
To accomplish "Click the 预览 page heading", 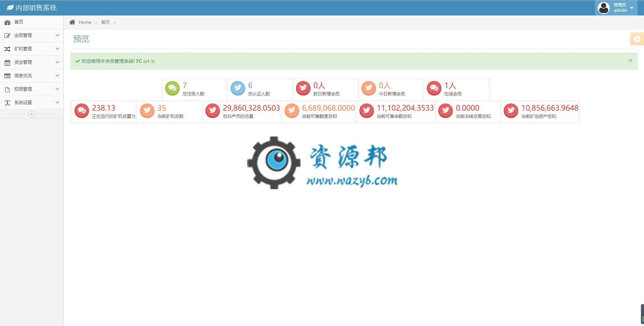I will tap(81, 39).
